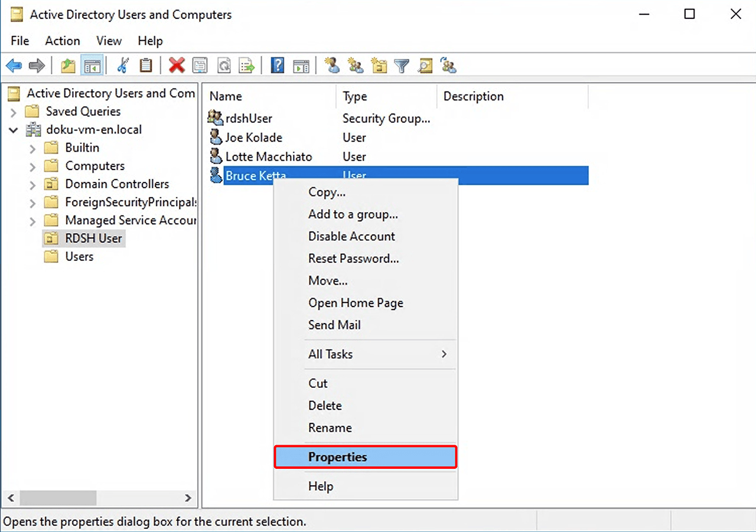The width and height of the screenshot is (756, 532).
Task: Open the Action menu
Action: [62, 41]
